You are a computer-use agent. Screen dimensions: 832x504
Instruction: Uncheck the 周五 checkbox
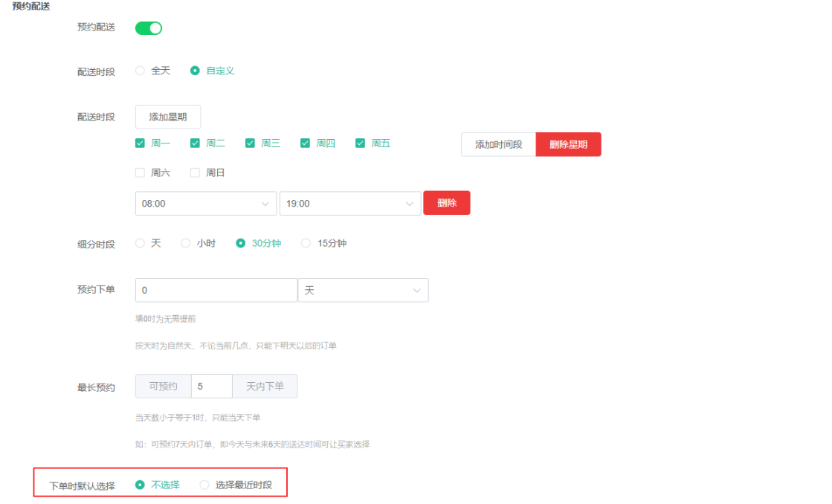[360, 143]
